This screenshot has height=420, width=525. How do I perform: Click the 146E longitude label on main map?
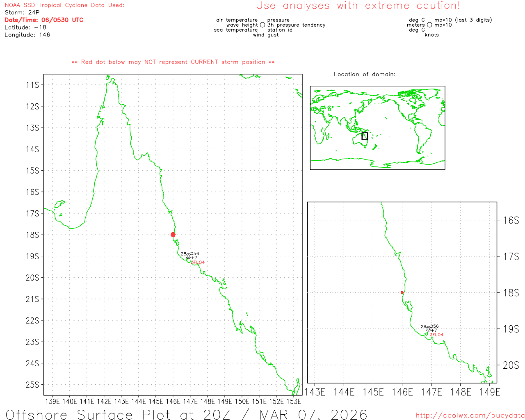point(173,401)
